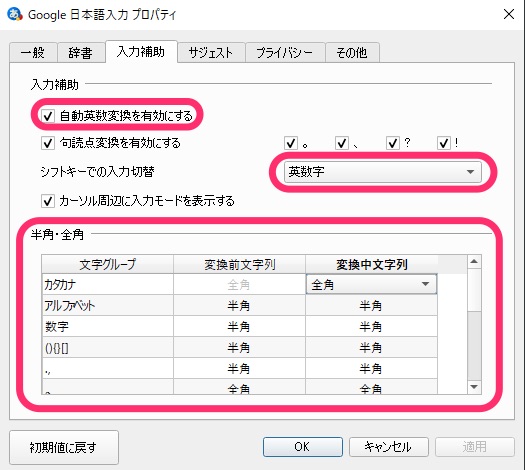The width and height of the screenshot is (525, 470).
Task: Click アルファベット 変換中文字列 半角 cell
Action: tap(371, 305)
